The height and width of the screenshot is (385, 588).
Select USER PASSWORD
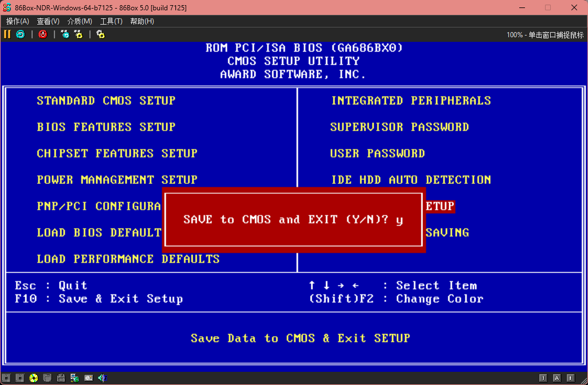tap(378, 154)
